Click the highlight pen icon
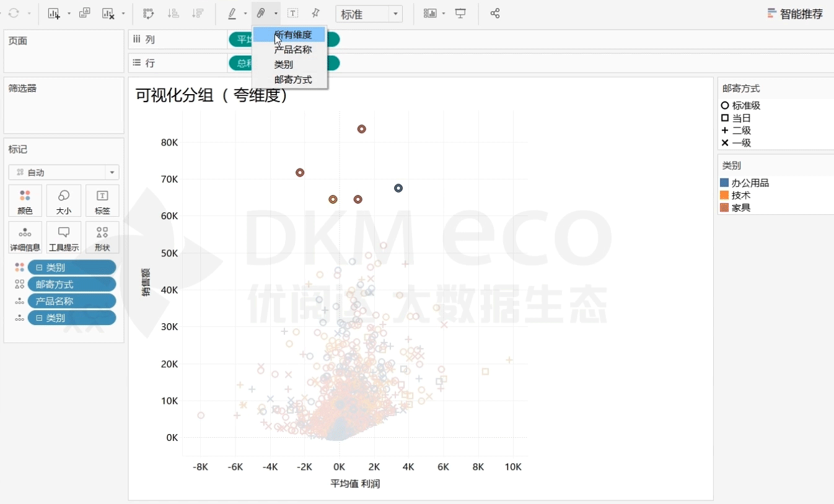This screenshot has height=504, width=834. 232,14
